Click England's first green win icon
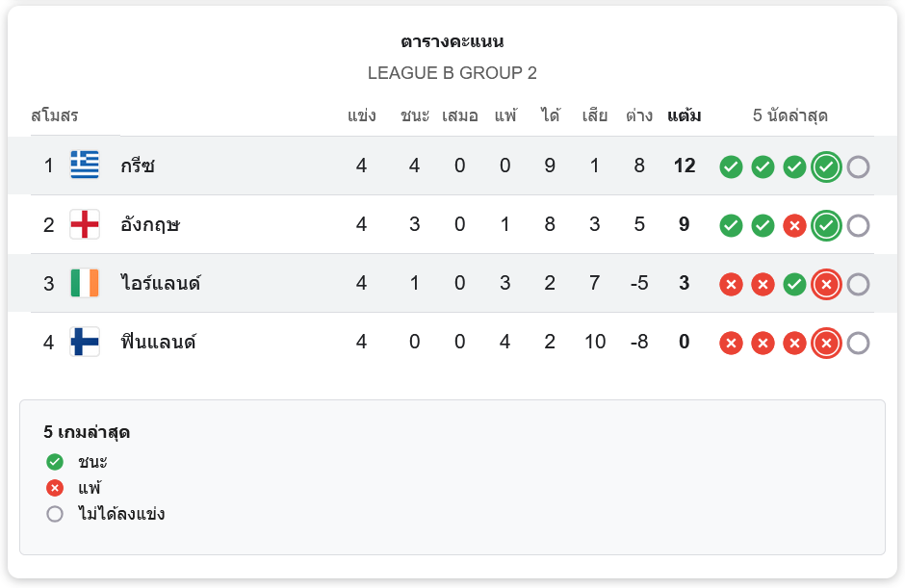Image resolution: width=905 pixels, height=588 pixels. pyautogui.click(x=731, y=225)
